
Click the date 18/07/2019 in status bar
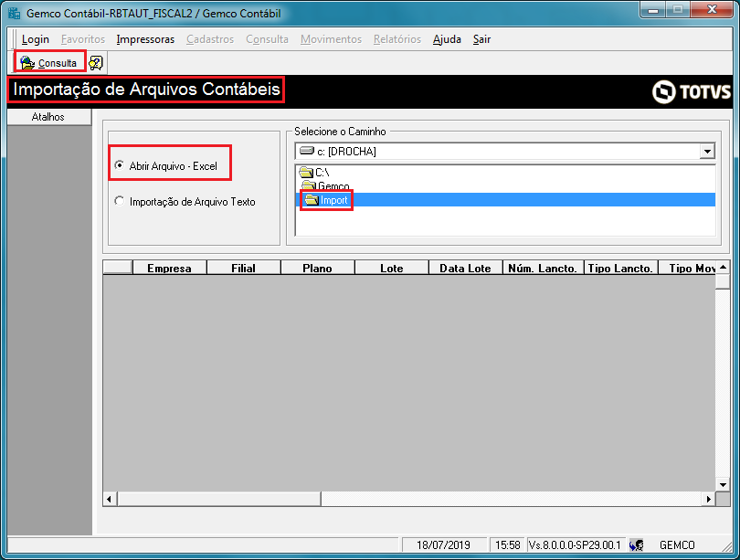tap(443, 544)
